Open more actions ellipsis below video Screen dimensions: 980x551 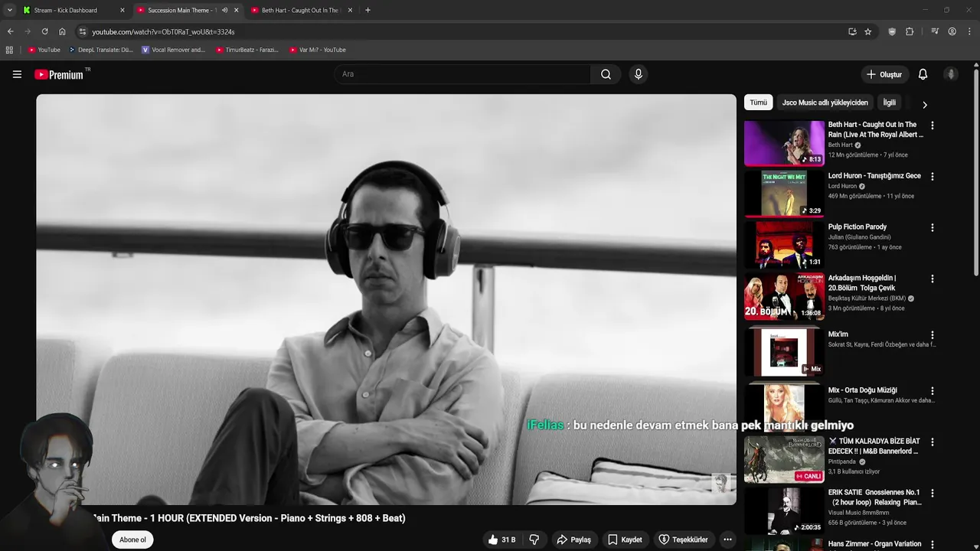[x=727, y=540]
